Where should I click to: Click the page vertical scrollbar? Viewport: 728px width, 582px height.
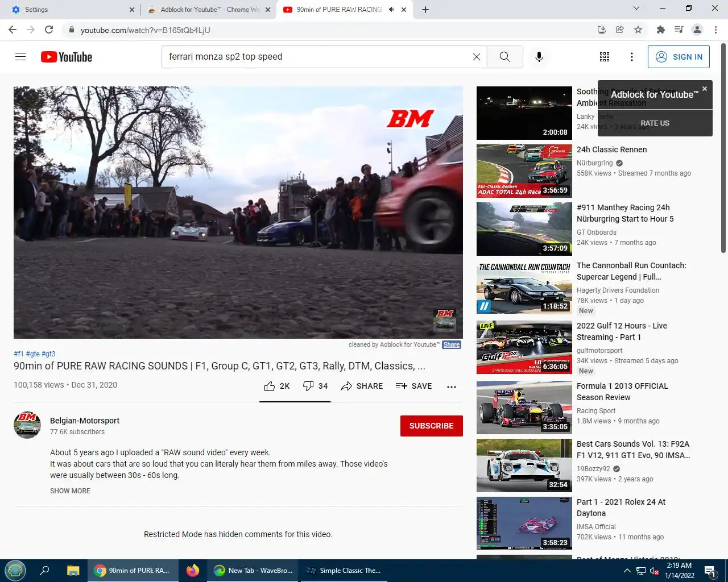coord(723,148)
